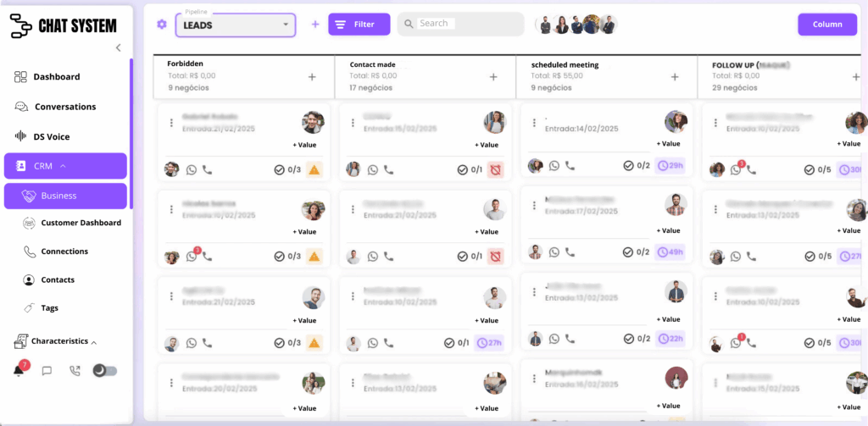The image size is (868, 426).
Task: Click 0/3 task checkmark on first Forbidden card
Action: (288, 170)
